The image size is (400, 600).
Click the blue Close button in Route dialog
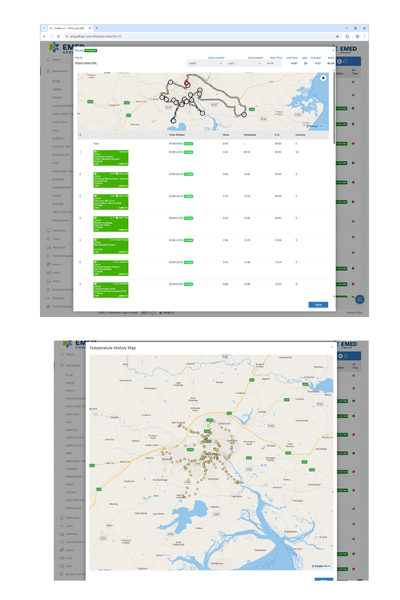(x=318, y=305)
